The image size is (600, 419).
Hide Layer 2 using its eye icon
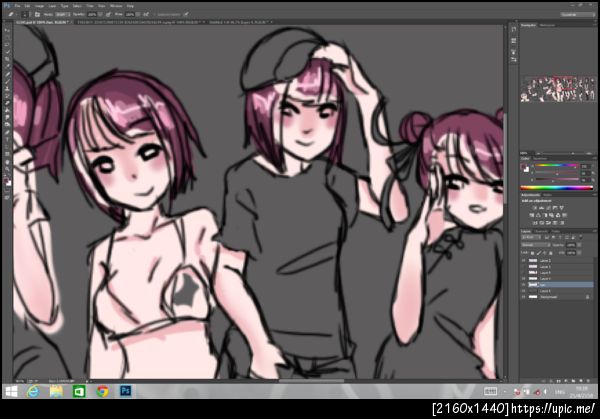(x=523, y=260)
